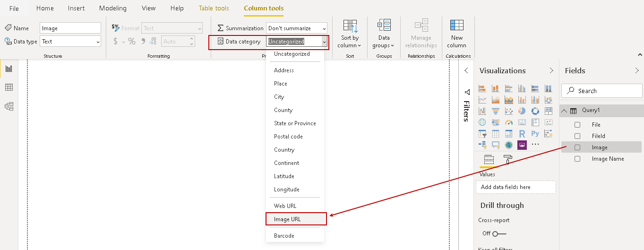Viewport: 644px width, 250px height.
Task: Click the Fields Search box
Action: (x=602, y=91)
